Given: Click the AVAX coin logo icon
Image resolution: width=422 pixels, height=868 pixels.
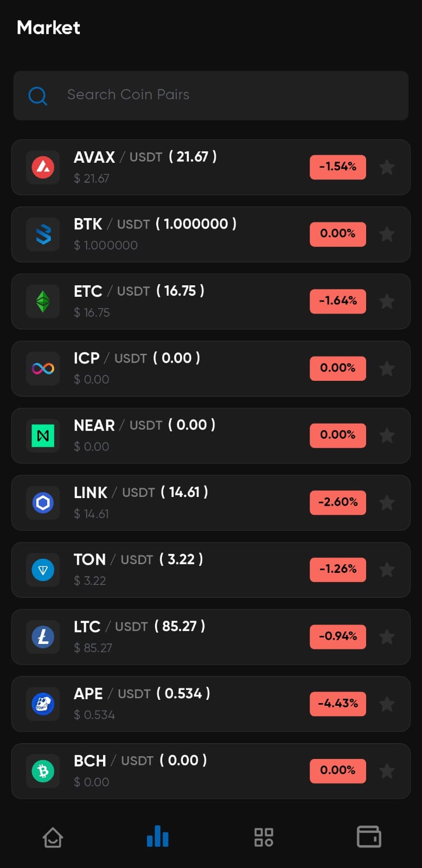Looking at the screenshot, I should (x=43, y=167).
